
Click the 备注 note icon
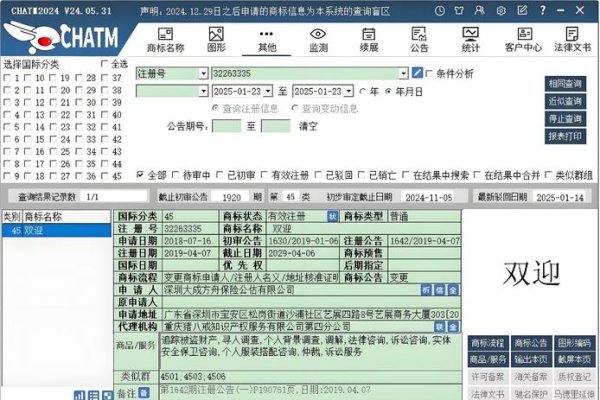[143, 392]
